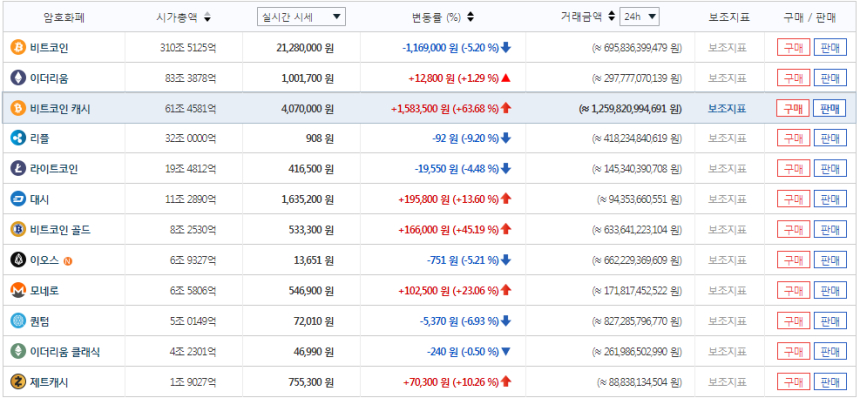Click the 구매 button for 퀀텀
860x398 pixels.
[x=793, y=321]
